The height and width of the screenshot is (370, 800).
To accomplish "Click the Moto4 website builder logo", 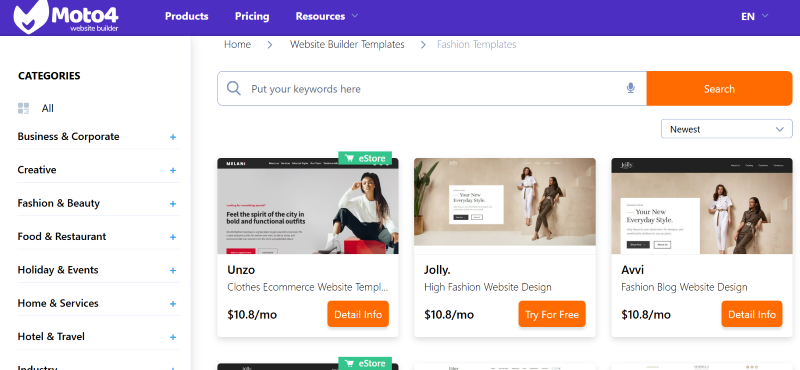I will click(66, 16).
